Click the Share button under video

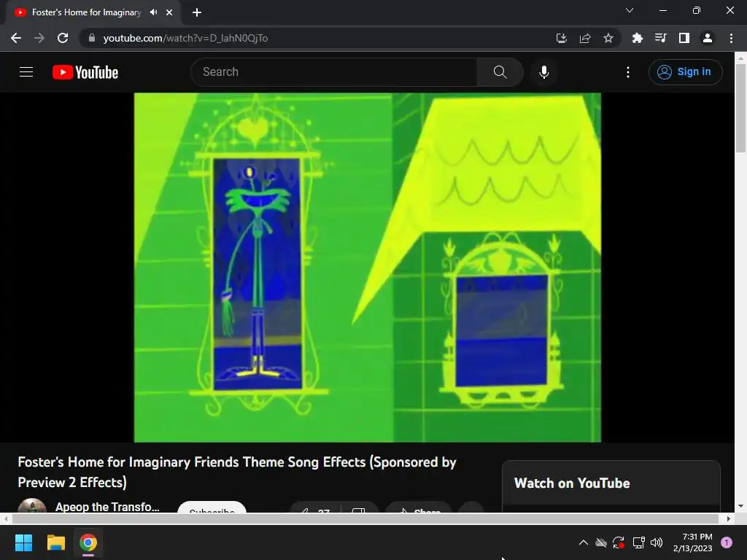click(419, 508)
